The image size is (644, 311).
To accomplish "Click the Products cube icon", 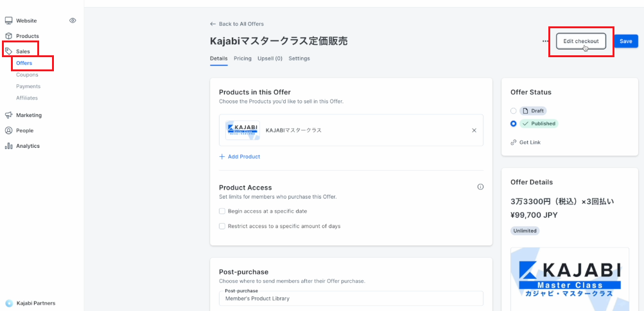I will click(x=8, y=36).
